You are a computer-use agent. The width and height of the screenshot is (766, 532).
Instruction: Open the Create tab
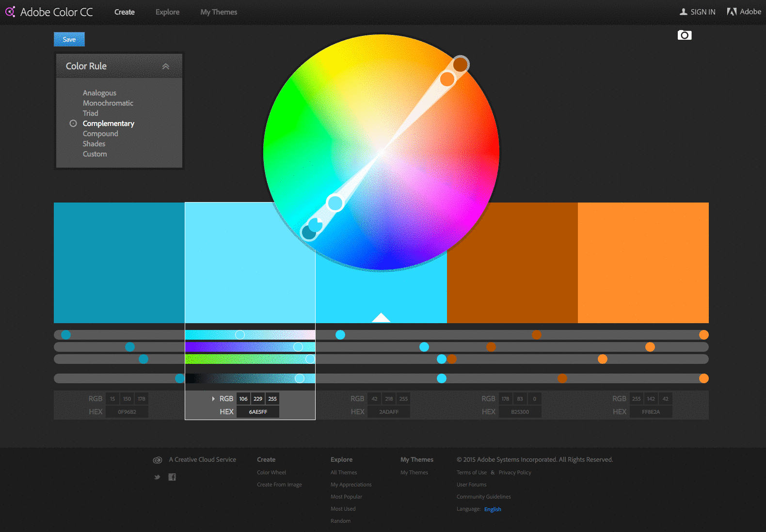pyautogui.click(x=125, y=12)
